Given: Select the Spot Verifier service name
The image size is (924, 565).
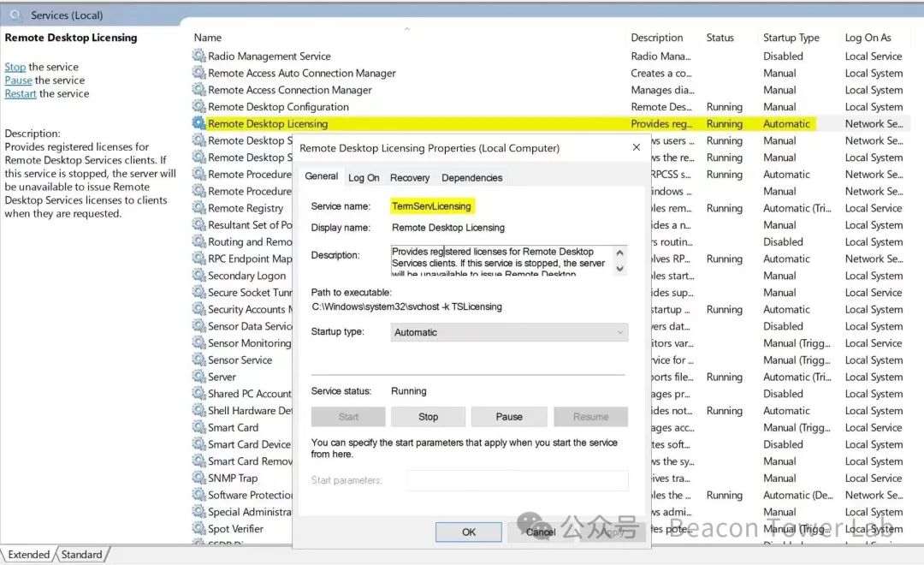Looking at the screenshot, I should 236,528.
